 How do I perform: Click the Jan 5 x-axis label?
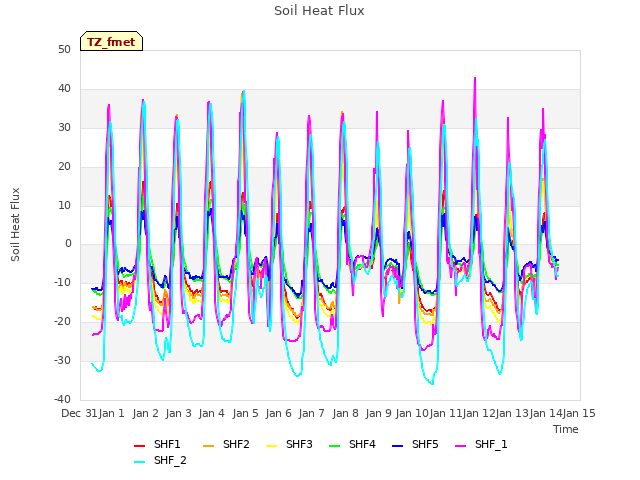click(x=245, y=413)
